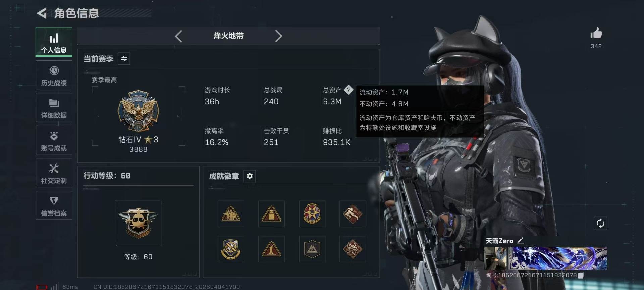Screen dimensions: 644x290
Task: Select the red triangle number 1 badge
Action: pyautogui.click(x=271, y=249)
